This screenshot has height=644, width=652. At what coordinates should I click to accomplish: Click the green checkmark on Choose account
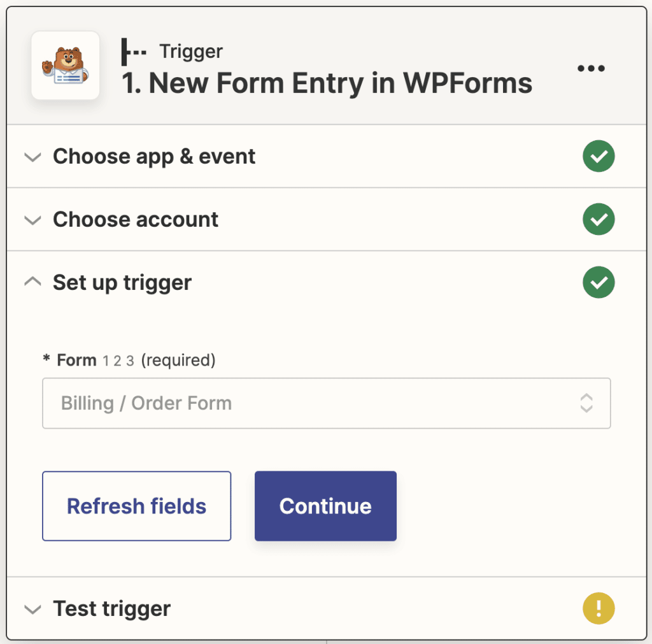[599, 219]
